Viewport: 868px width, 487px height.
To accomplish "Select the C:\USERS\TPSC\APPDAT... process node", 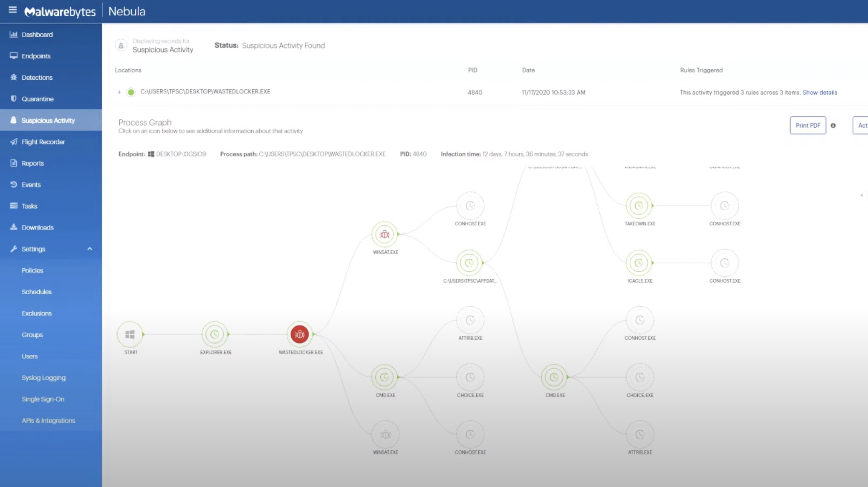I will 469,263.
